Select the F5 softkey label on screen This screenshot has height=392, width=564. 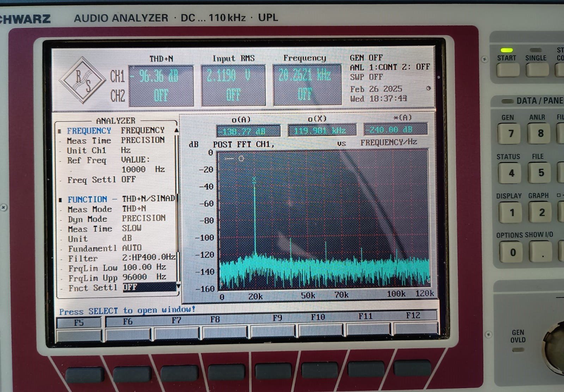point(79,323)
